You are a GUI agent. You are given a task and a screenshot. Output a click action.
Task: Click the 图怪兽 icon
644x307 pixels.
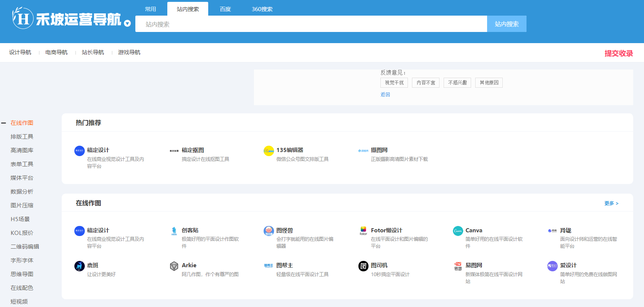point(269,231)
